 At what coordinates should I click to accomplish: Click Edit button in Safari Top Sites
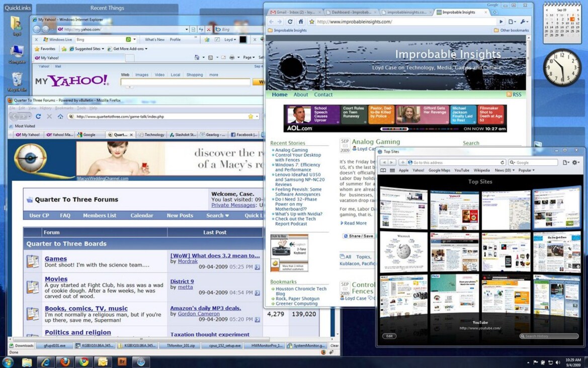point(389,336)
